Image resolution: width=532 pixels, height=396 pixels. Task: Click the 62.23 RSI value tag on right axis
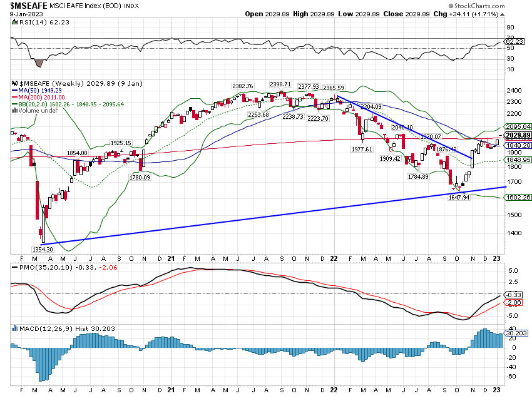click(514, 42)
